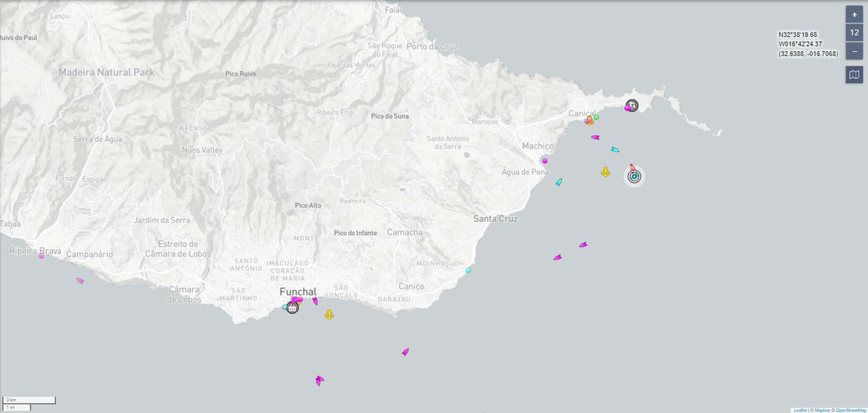The height and width of the screenshot is (413, 868).
Task: Click the lighthouse icon east of Caniçal
Action: [x=632, y=106]
